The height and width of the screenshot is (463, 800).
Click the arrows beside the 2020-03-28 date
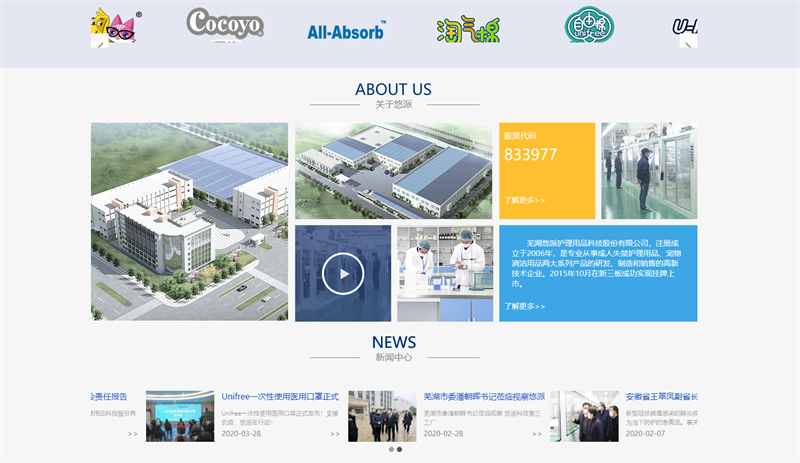point(334,434)
